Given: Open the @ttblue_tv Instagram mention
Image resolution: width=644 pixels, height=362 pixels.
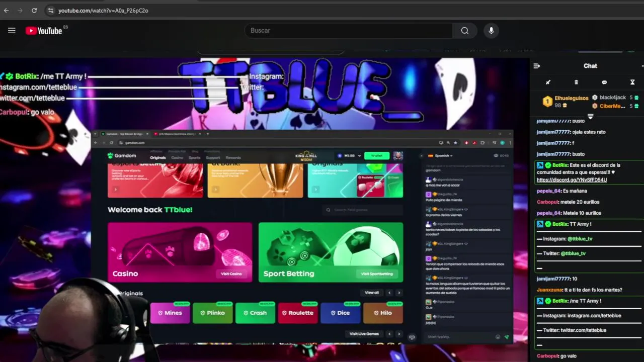Looking at the screenshot, I should coord(580,239).
